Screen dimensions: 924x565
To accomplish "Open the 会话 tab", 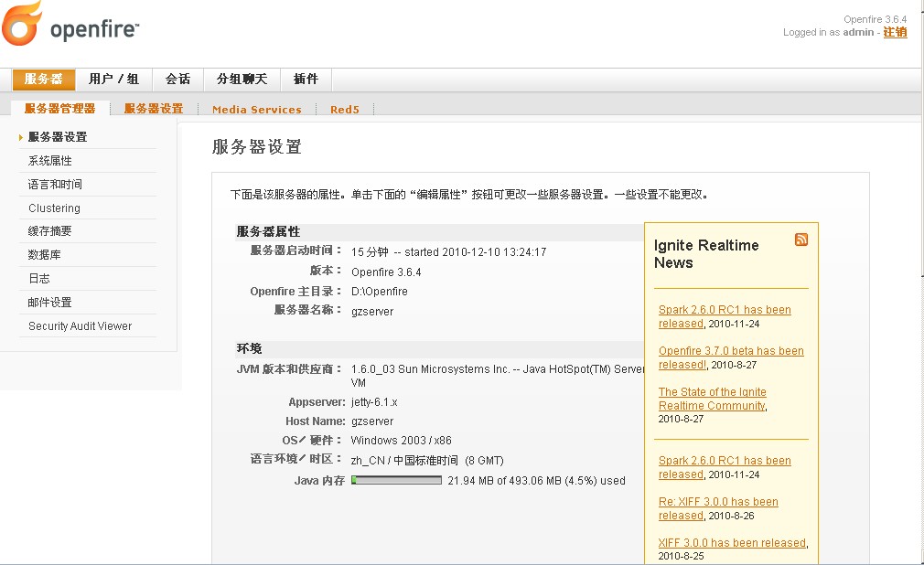I will [178, 79].
